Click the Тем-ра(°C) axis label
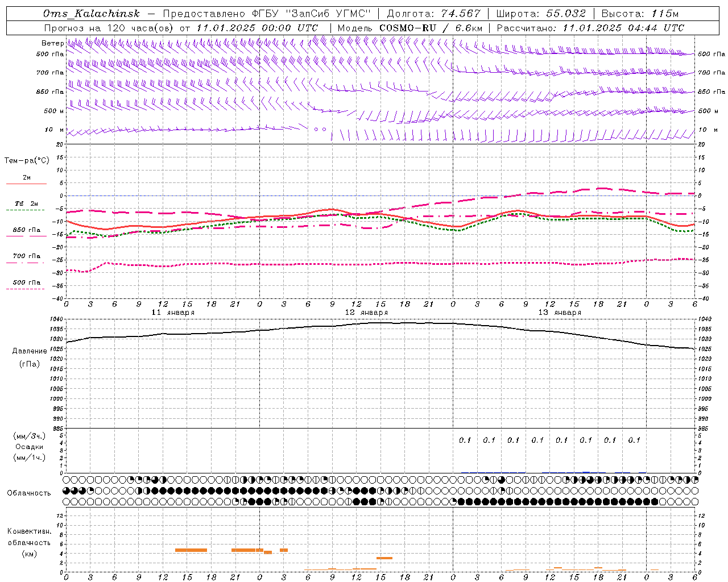Image resolution: width=728 pixels, height=582 pixels. [27, 161]
